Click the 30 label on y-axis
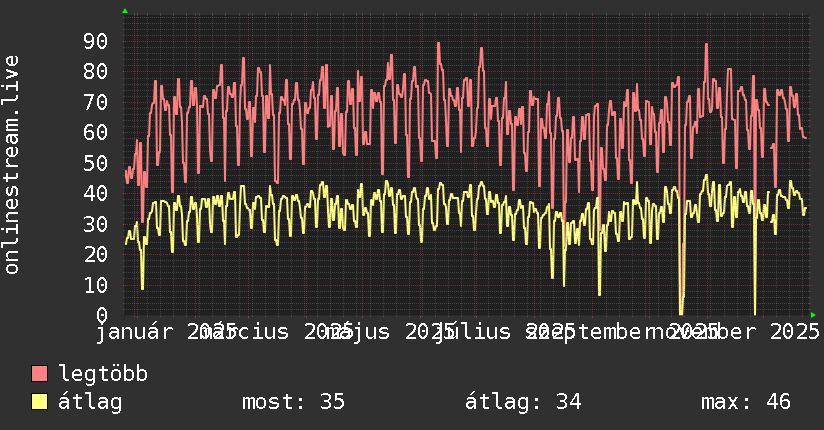824x430 pixels. [x=96, y=224]
